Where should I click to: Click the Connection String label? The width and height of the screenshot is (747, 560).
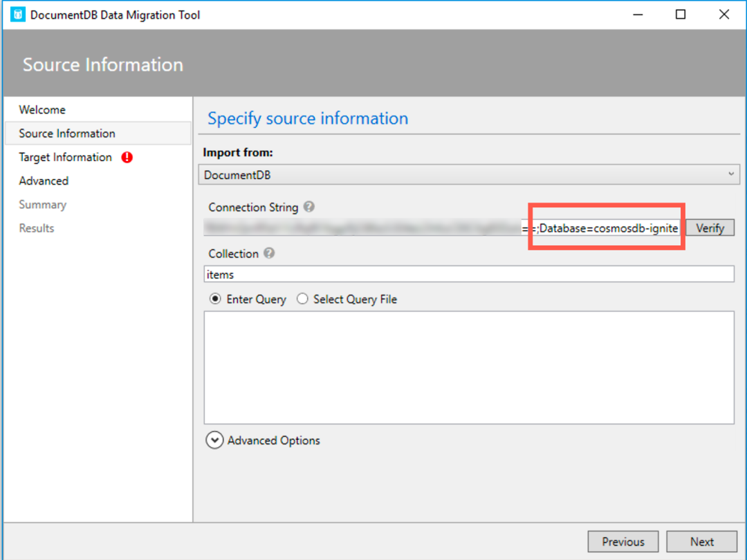click(x=253, y=207)
